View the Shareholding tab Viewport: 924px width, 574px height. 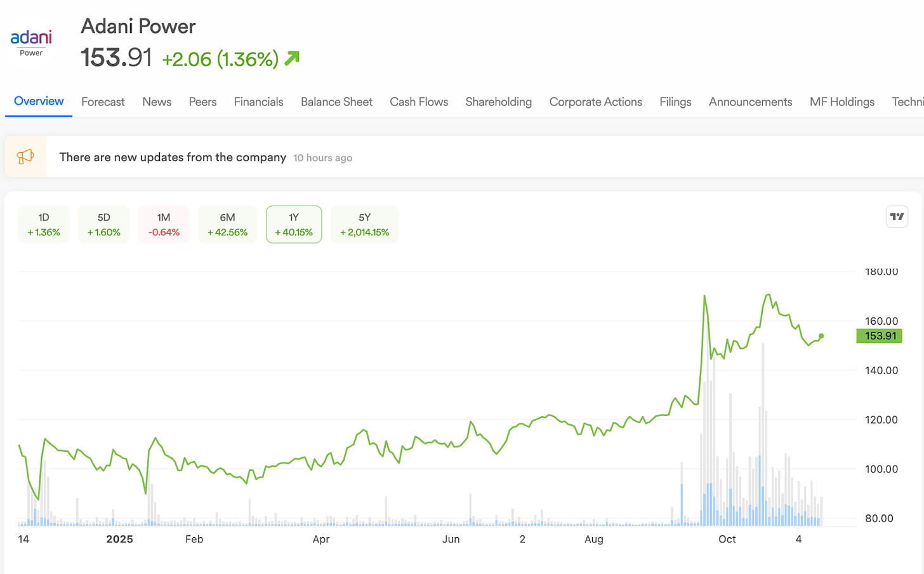click(499, 102)
